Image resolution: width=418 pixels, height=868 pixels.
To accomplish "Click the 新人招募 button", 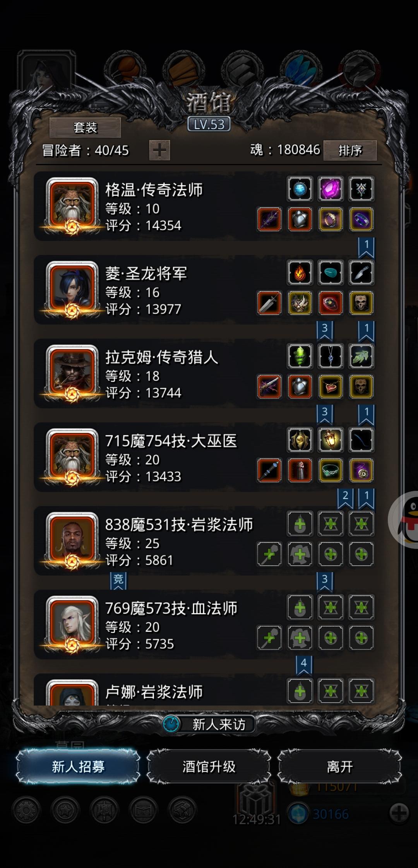I will [x=78, y=766].
